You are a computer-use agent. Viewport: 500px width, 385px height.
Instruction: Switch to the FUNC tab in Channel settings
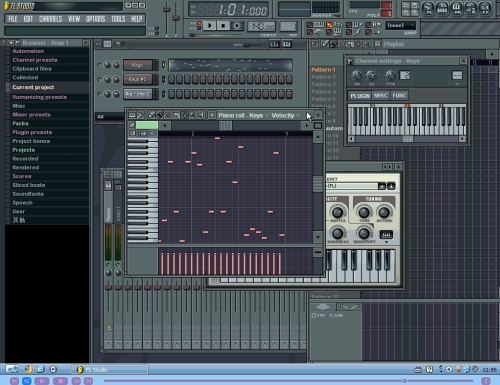(x=399, y=96)
